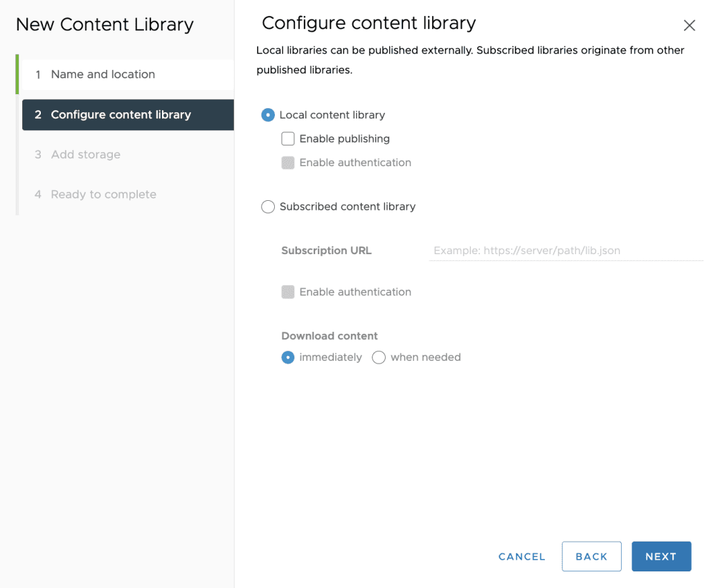
Task: Click the Configure content library heading
Action: click(x=369, y=23)
